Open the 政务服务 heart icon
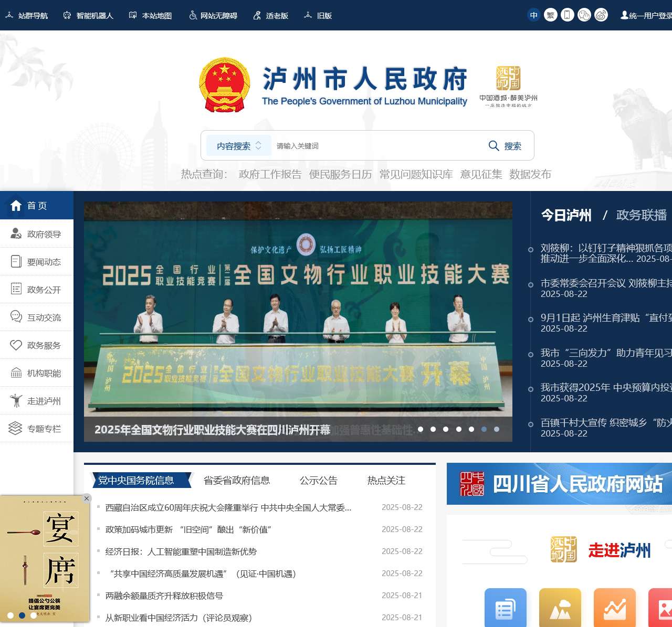This screenshot has width=672, height=627. pyautogui.click(x=15, y=345)
